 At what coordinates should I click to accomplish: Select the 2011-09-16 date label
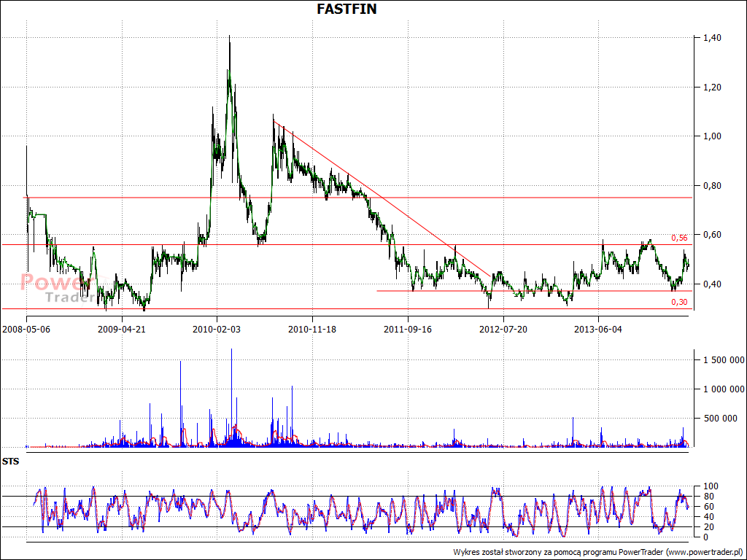pyautogui.click(x=408, y=329)
